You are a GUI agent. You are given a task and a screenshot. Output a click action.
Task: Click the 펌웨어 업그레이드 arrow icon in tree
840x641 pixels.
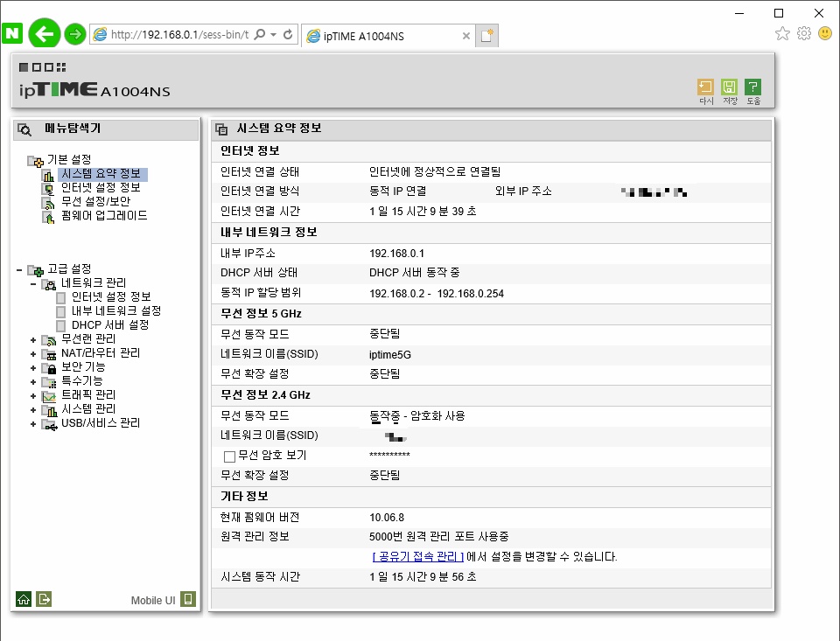coord(48,217)
